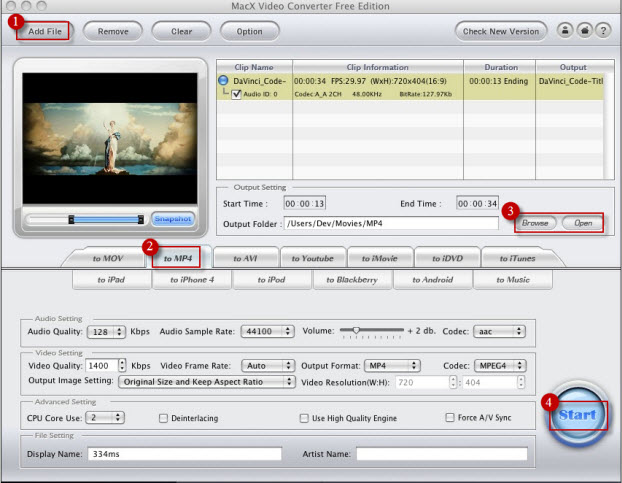Open the Option settings
This screenshot has height=483, width=622.
(x=250, y=31)
